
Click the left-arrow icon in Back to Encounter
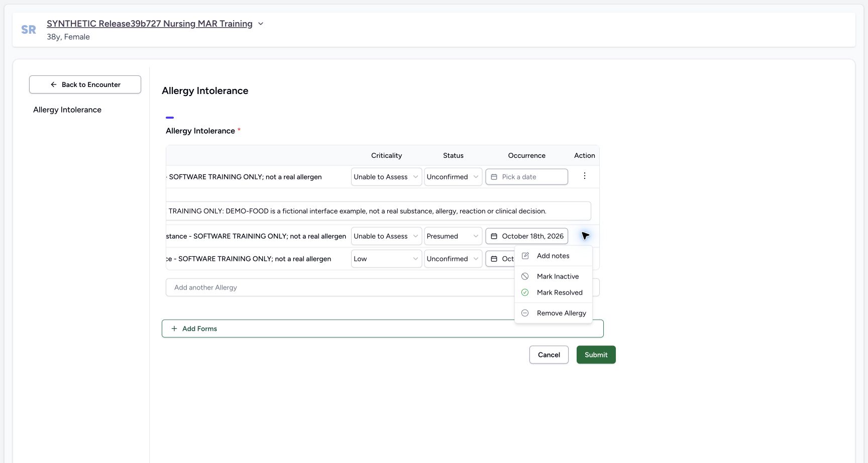click(x=54, y=84)
